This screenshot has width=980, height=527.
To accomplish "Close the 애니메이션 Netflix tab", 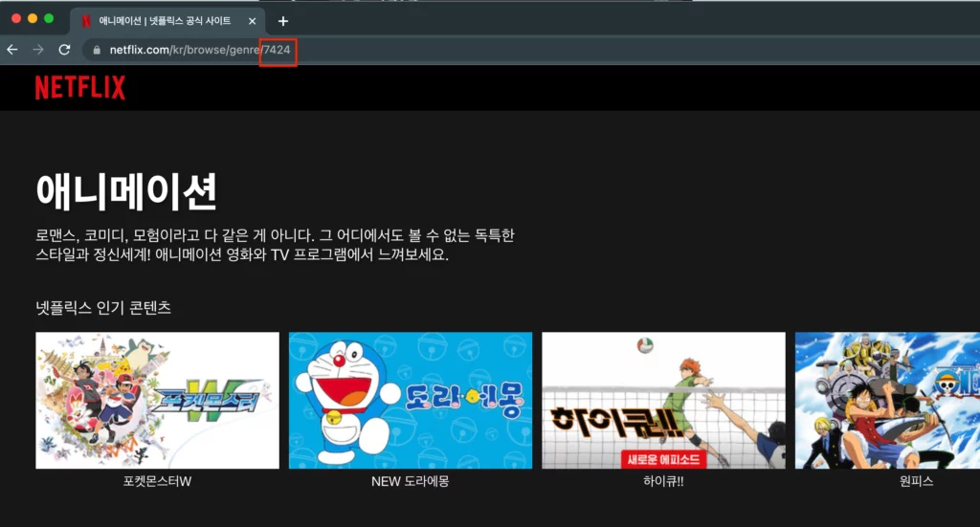I will (252, 21).
